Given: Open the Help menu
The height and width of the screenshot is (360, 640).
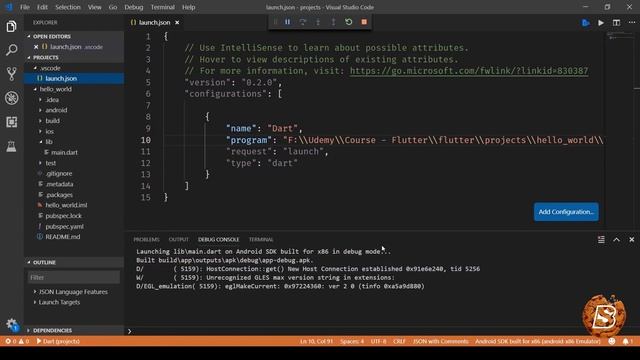Looking at the screenshot, I should [188, 7].
